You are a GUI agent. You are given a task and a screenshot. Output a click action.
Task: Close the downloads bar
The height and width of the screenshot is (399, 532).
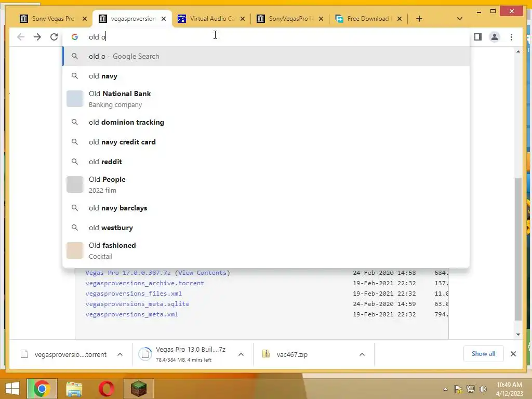pyautogui.click(x=513, y=354)
